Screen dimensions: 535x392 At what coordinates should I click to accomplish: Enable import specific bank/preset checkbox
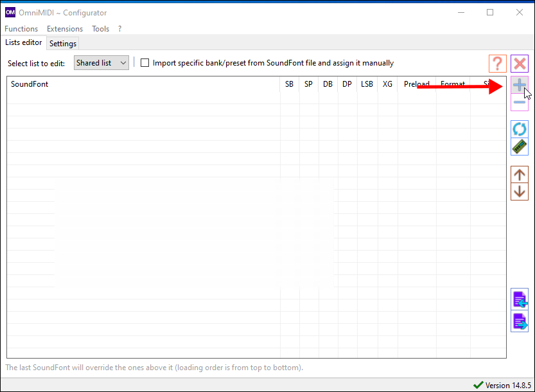pos(145,63)
